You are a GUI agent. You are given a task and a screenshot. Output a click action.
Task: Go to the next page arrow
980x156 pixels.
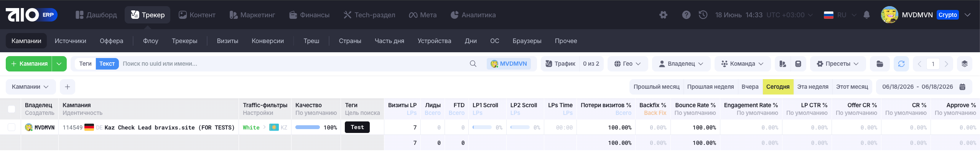tap(946, 64)
